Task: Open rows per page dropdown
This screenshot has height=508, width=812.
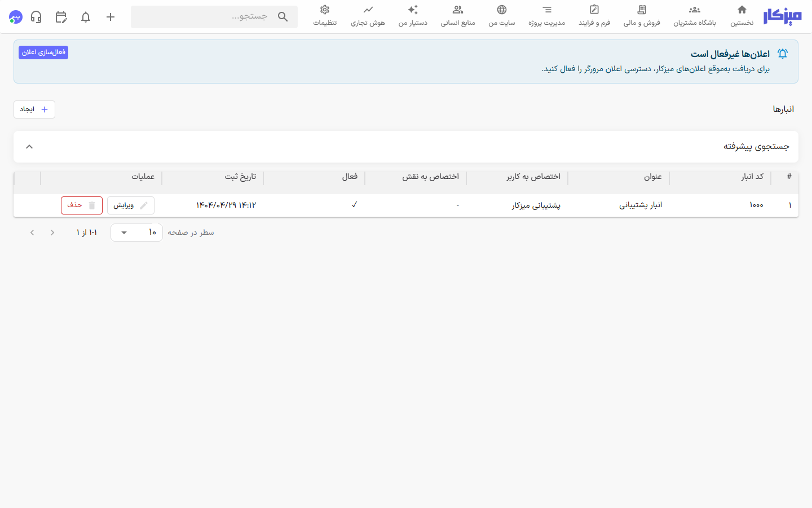Action: 136,233
